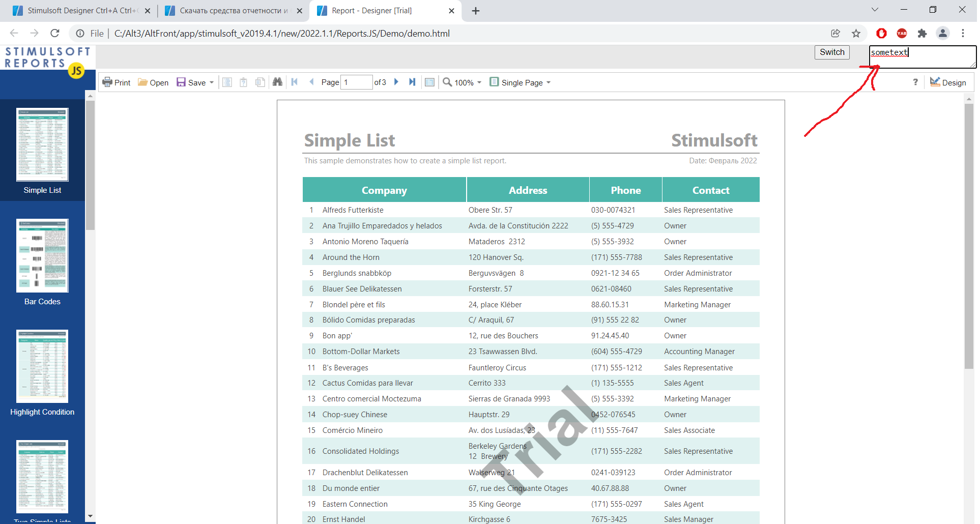Image resolution: width=980 pixels, height=524 pixels.
Task: Click the Company column header
Action: click(384, 190)
